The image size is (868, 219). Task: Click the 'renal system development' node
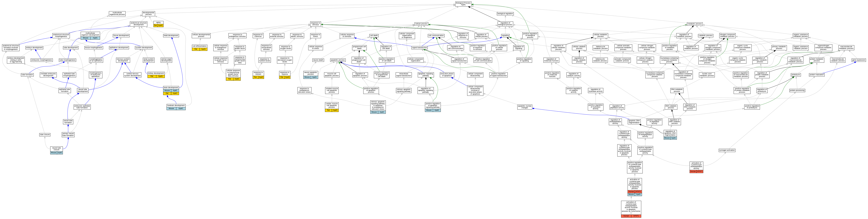[x=149, y=60]
